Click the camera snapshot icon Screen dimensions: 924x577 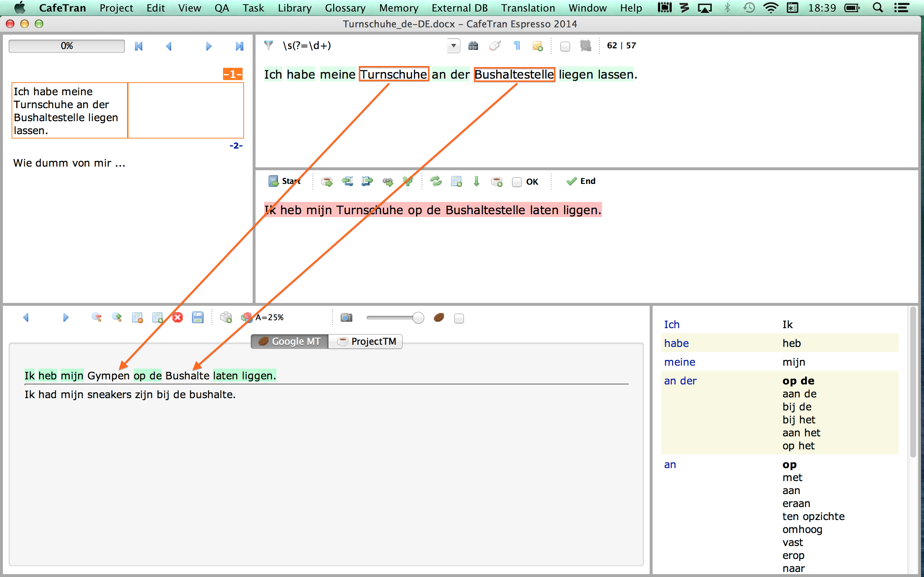(x=346, y=317)
